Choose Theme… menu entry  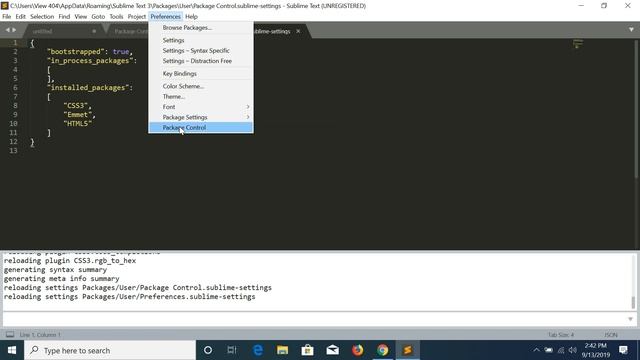pos(200,97)
